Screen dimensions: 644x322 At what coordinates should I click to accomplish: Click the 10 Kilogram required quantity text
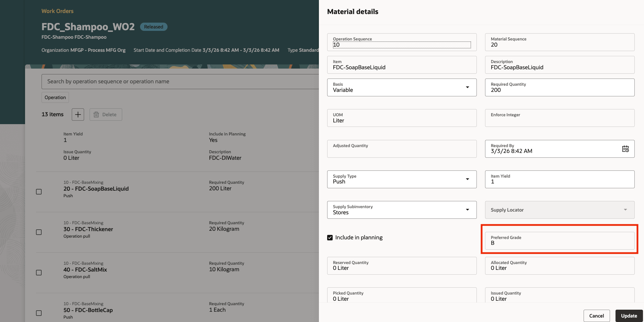[x=224, y=269]
